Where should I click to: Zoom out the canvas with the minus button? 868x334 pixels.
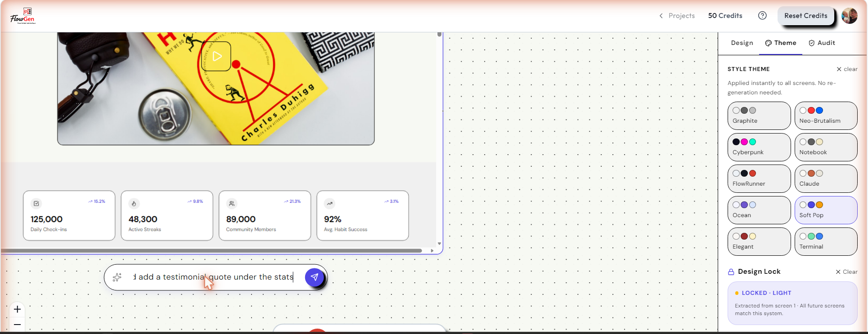(17, 325)
